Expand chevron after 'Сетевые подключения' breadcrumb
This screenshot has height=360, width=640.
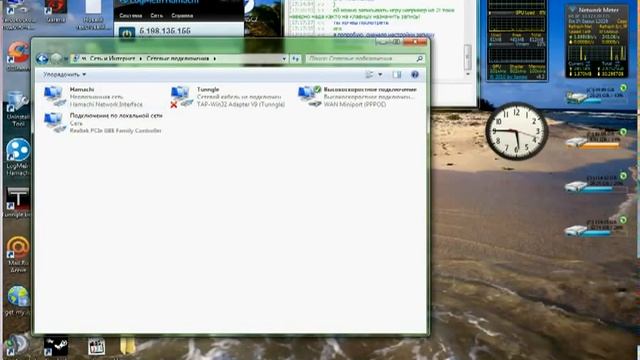point(215,59)
